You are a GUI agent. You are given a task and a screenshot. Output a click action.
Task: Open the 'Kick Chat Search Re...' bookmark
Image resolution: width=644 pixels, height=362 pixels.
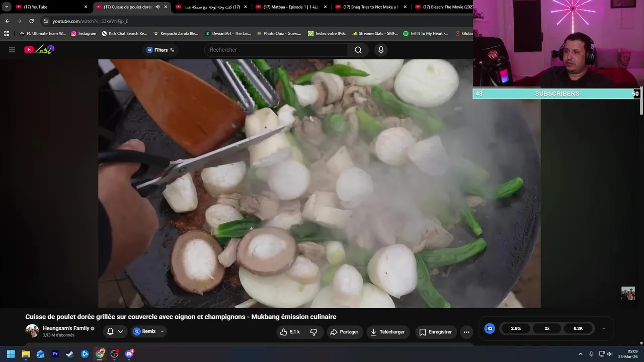(x=124, y=34)
